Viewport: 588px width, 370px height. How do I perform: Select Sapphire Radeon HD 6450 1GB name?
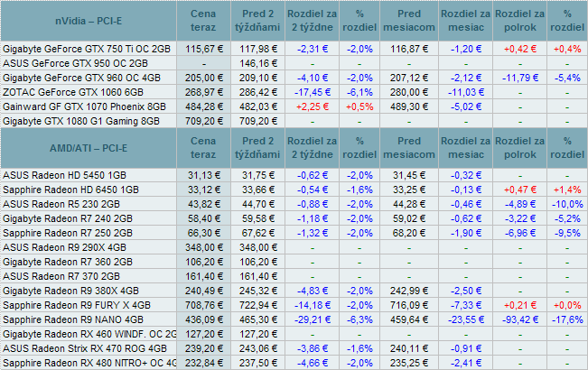coord(70,190)
